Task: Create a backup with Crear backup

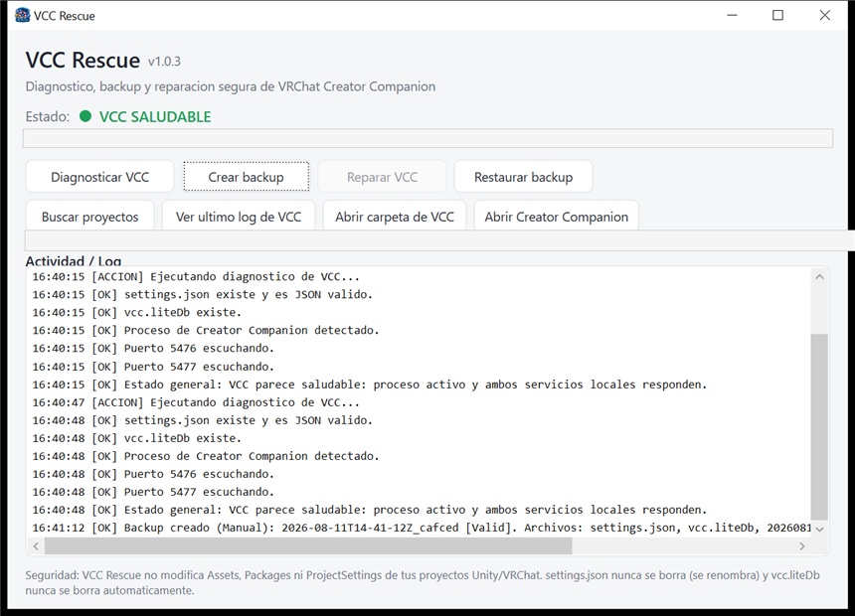Action: pos(246,177)
